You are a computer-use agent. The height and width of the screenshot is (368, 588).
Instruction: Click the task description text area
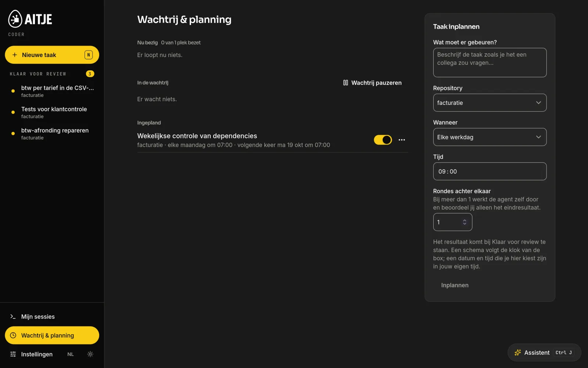490,63
